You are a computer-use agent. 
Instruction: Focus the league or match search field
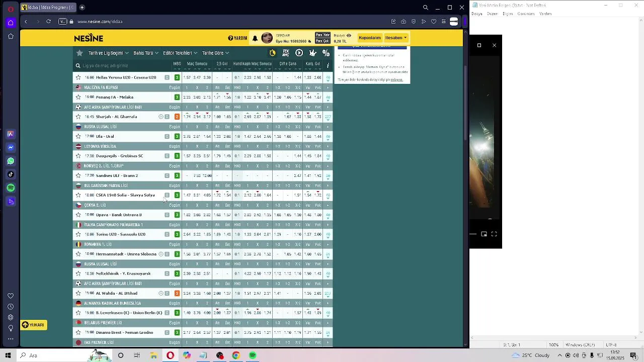click(x=122, y=65)
